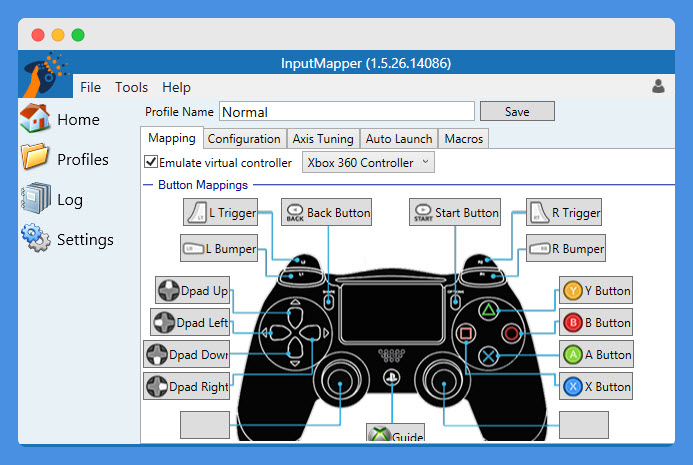The height and width of the screenshot is (465, 693).
Task: Switch to the Mapping tab
Action: [x=172, y=138]
